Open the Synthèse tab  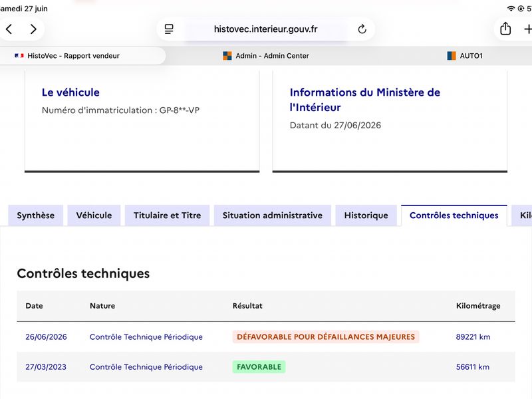pos(36,215)
